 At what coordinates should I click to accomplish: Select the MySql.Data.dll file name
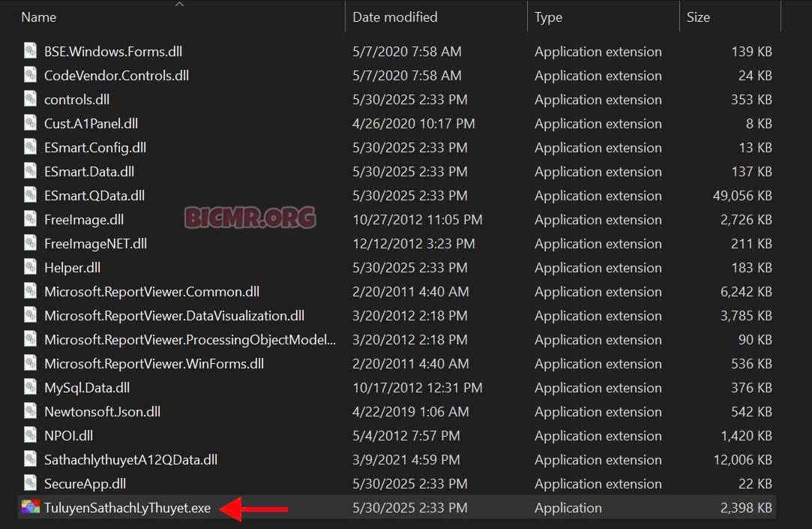[x=87, y=387]
